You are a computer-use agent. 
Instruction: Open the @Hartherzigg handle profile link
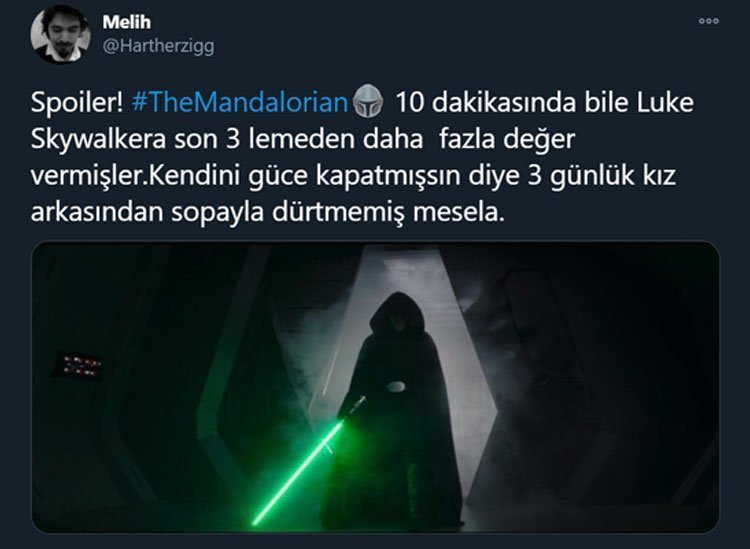click(158, 46)
